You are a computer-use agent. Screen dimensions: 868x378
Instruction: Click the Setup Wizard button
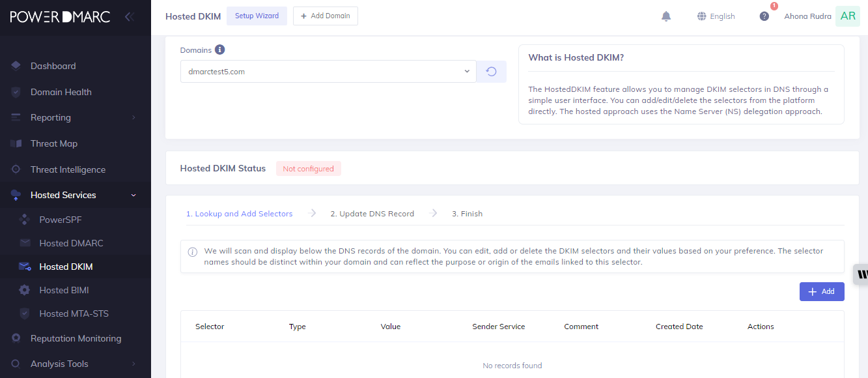(257, 16)
